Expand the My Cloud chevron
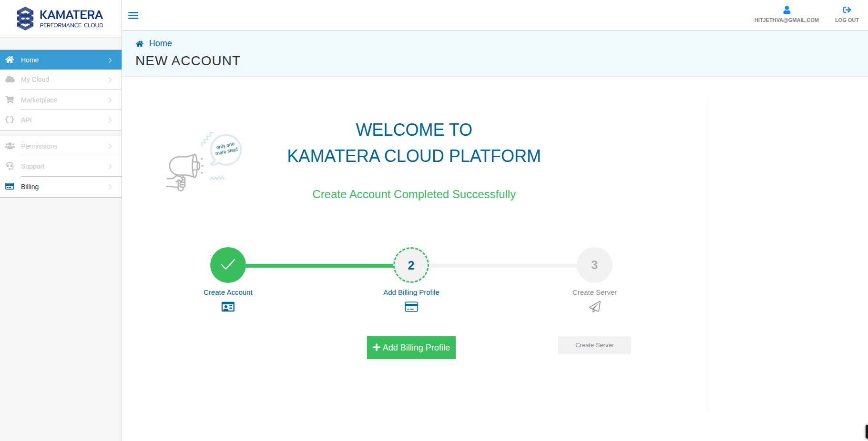Screen dimensions: 868x441 tap(110, 80)
